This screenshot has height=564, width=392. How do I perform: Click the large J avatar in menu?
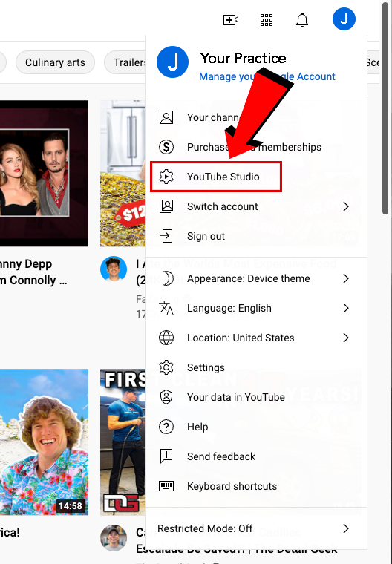coord(172,62)
